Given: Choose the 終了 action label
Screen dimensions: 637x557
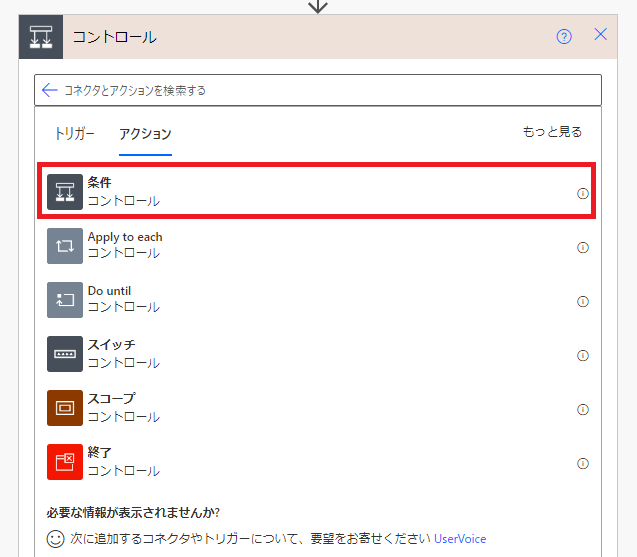Looking at the screenshot, I should tap(100, 452).
